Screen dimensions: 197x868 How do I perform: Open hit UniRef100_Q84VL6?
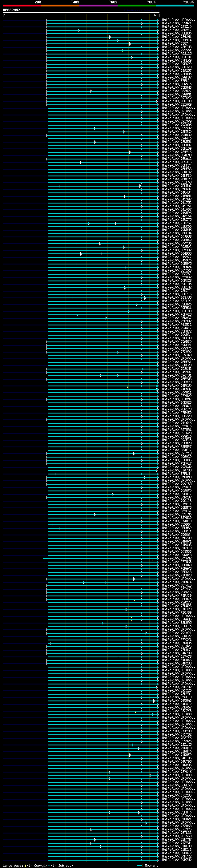tap(177, 152)
